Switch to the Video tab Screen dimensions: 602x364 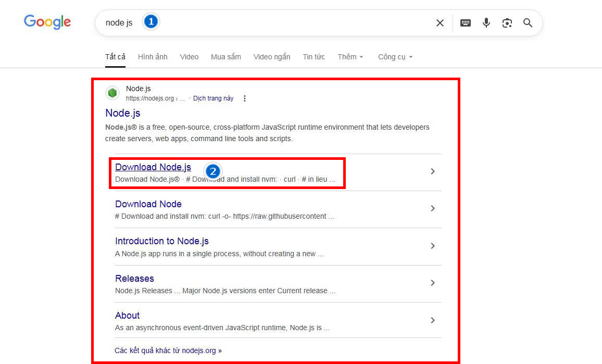tap(189, 57)
